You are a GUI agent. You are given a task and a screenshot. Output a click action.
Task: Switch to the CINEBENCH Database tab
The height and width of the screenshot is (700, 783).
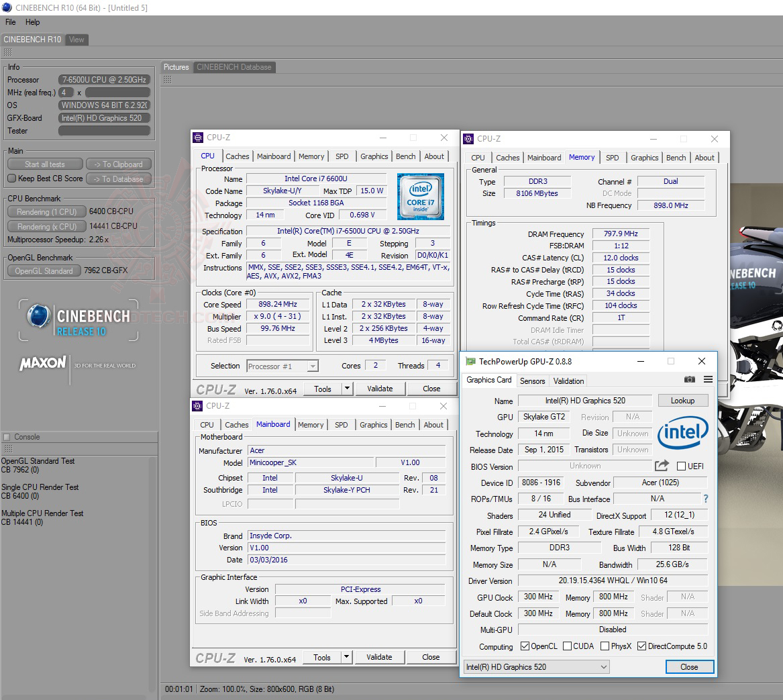tap(233, 67)
